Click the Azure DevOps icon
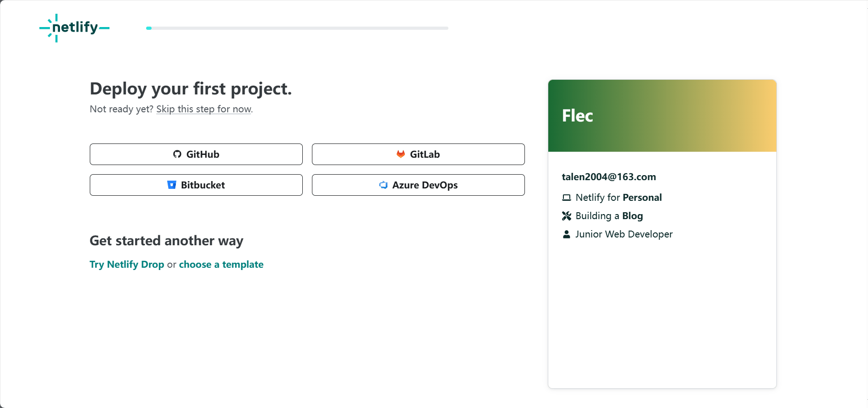The image size is (868, 408). pyautogui.click(x=383, y=185)
